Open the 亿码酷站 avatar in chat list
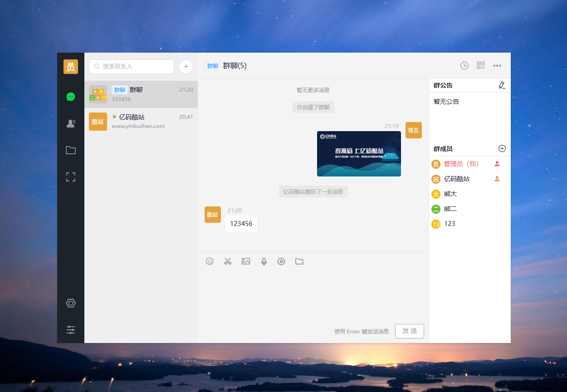Viewport: 567px width, 392px height. tap(98, 122)
